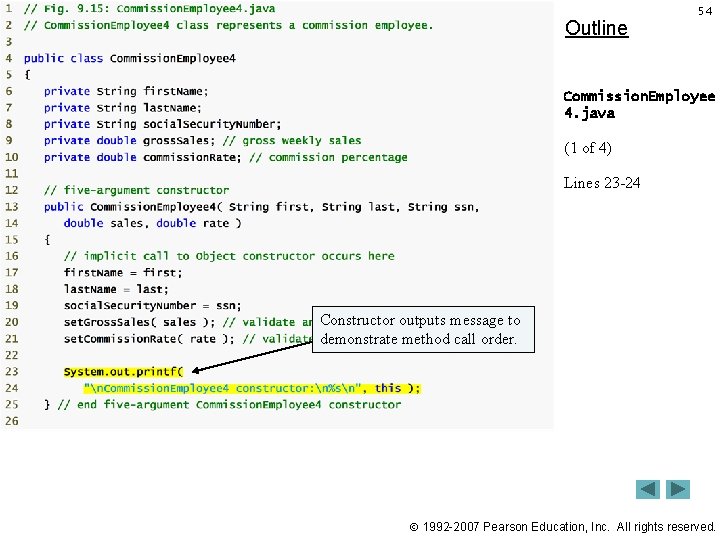Go to the next slide arrow
This screenshot has width=720, height=540.
point(678,489)
